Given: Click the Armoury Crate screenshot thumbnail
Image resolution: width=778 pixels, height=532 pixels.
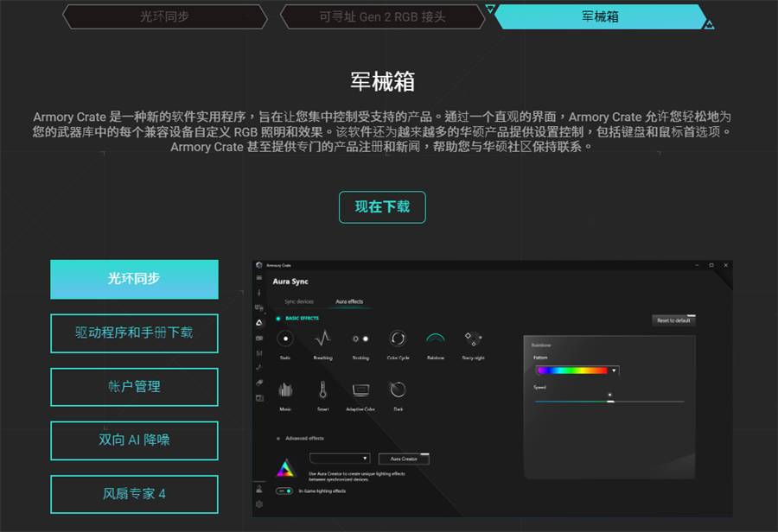Looking at the screenshot, I should point(492,389).
